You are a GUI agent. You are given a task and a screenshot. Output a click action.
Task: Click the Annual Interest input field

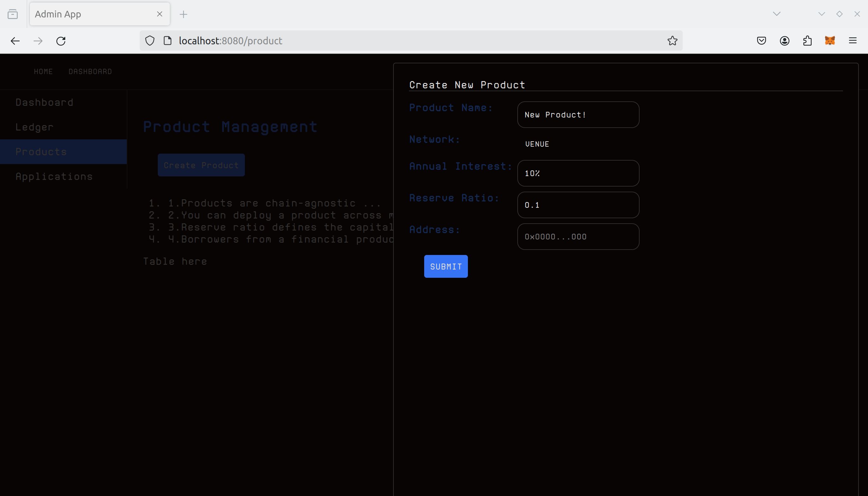(578, 173)
